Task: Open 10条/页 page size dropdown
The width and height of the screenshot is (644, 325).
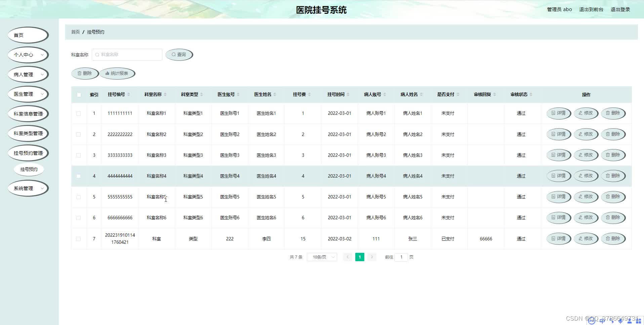Action: [322, 257]
